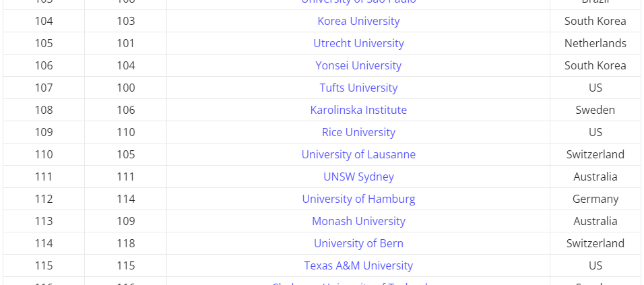Open the University of Bern link
Image resolution: width=644 pixels, height=285 pixels.
(x=358, y=243)
